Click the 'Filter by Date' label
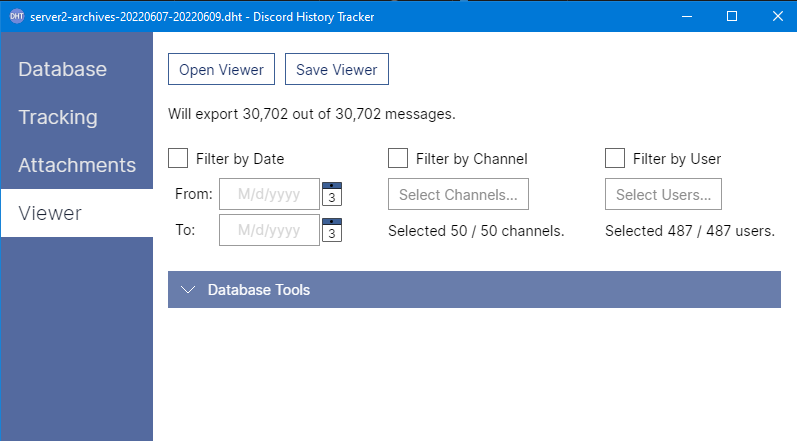Image resolution: width=797 pixels, height=441 pixels. (x=240, y=159)
